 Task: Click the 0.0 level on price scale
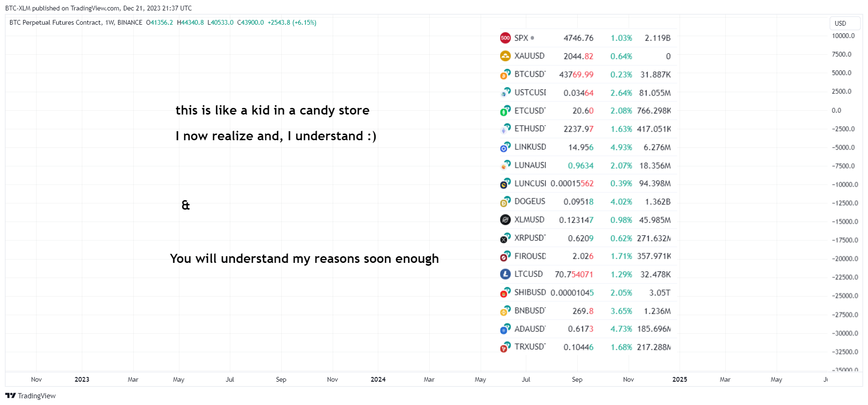pos(837,110)
